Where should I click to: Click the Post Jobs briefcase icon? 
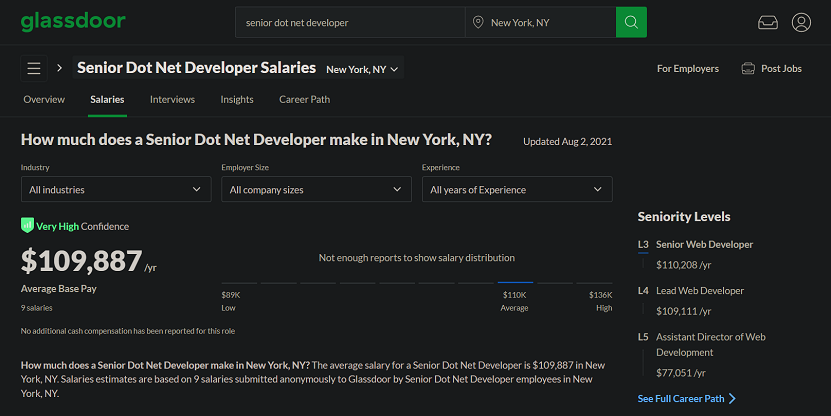coord(748,68)
